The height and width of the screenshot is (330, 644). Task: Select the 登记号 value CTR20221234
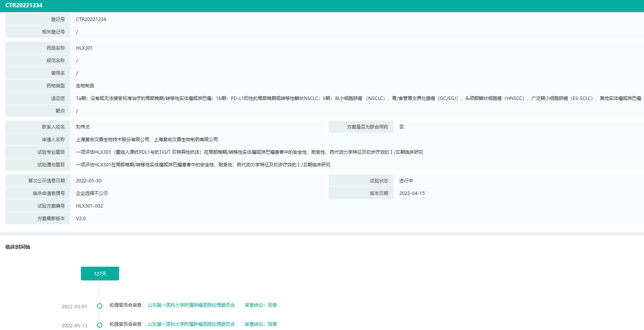(x=91, y=19)
